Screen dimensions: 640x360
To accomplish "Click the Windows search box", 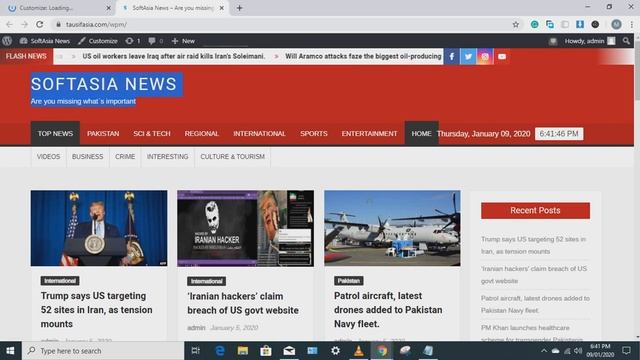I will pos(103,351).
